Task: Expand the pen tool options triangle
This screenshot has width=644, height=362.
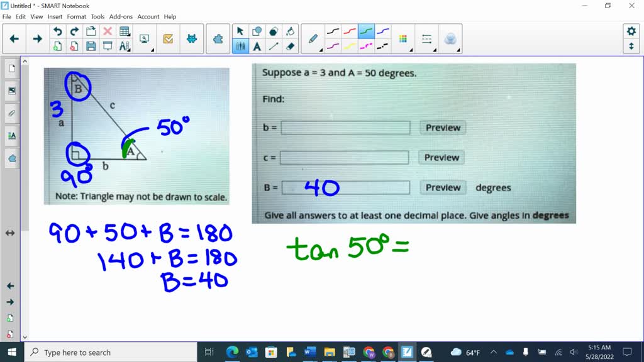Action: (321, 49)
